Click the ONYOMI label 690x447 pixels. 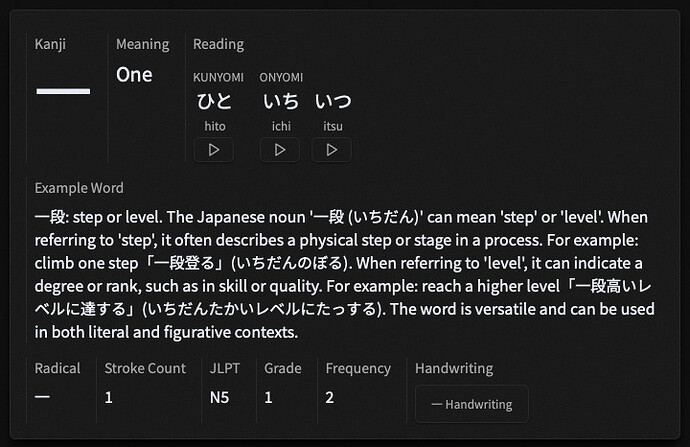(281, 77)
